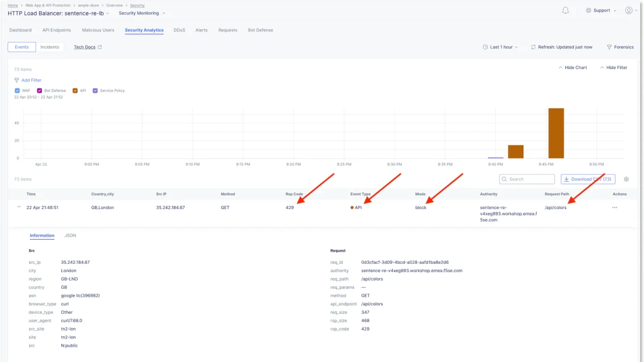
Task: Disable the Service Policy checkbox
Action: [96, 91]
